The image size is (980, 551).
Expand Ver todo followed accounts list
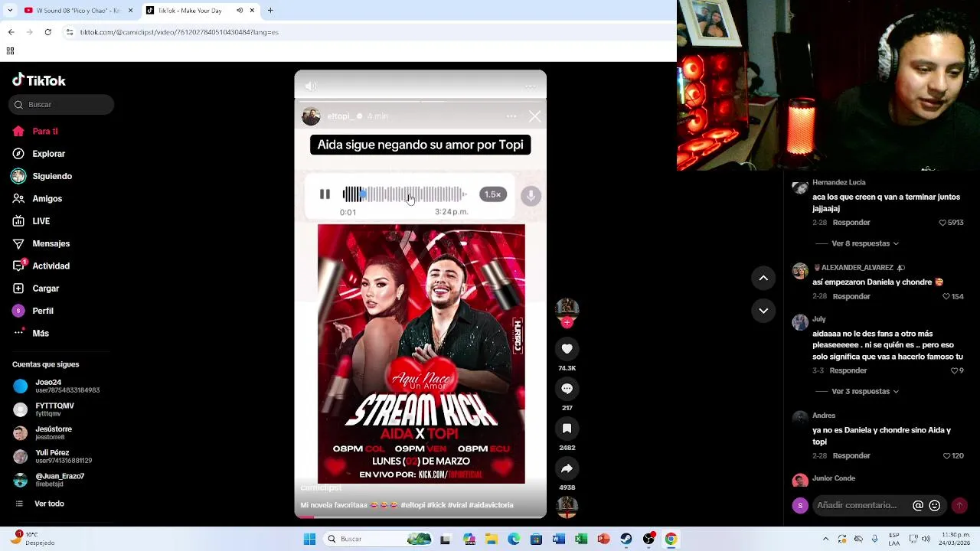(x=39, y=504)
